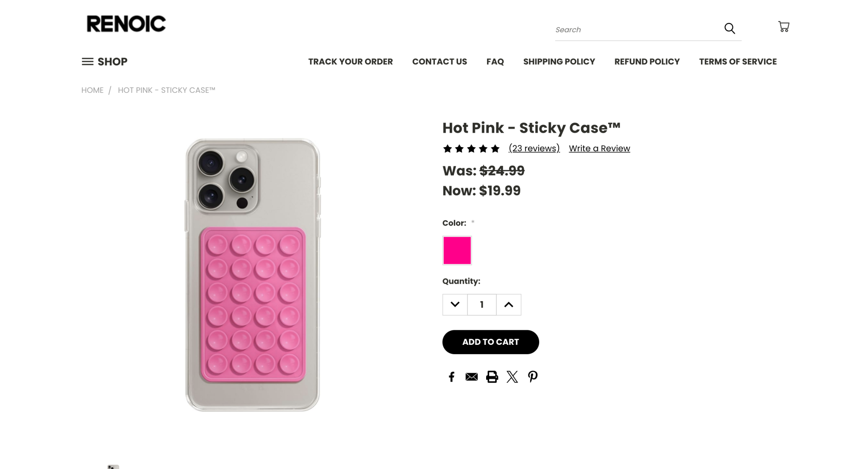The width and height of the screenshot is (868, 469).
Task: Click the RENOIC logo
Action: 126,24
